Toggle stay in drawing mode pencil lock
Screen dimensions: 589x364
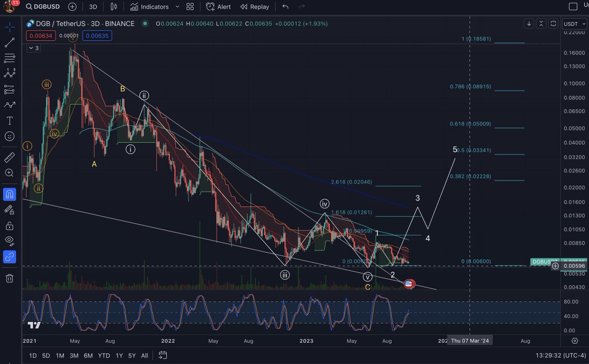[9, 210]
